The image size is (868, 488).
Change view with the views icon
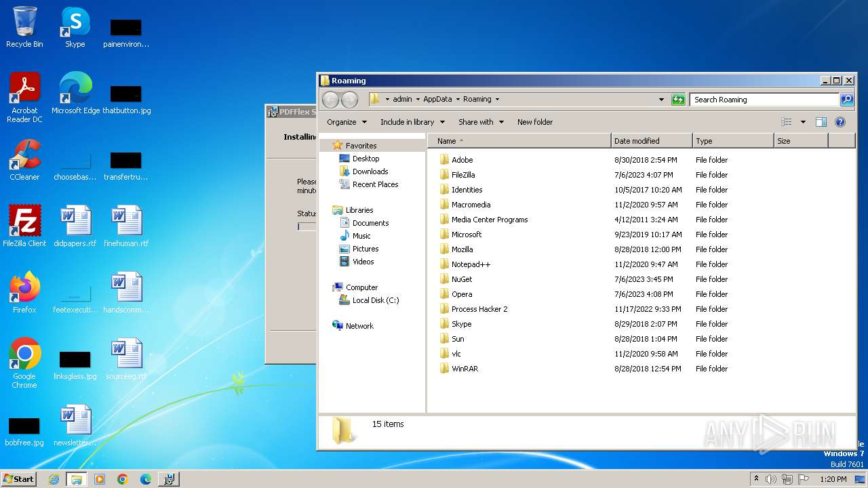click(787, 122)
